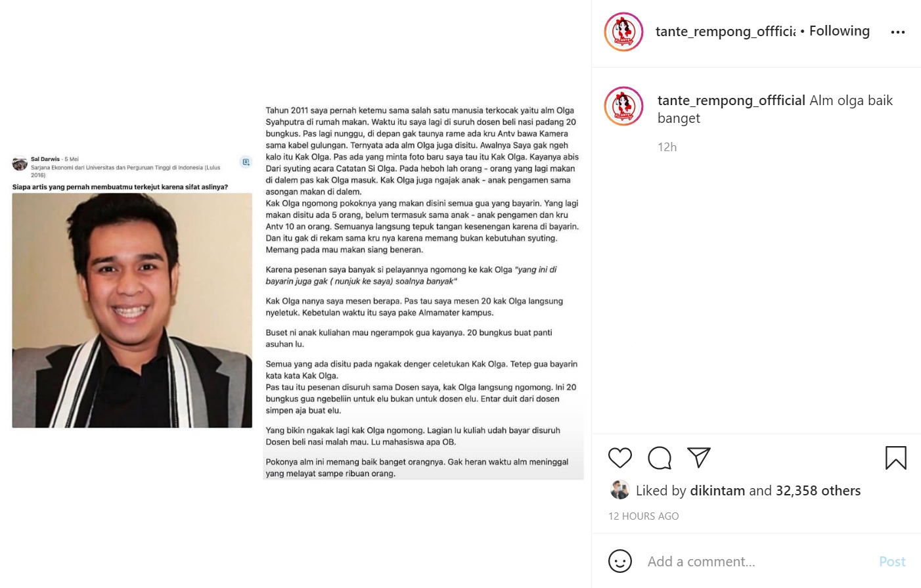
Task: Open tante_rempong_offficial username in the header
Action: pos(725,30)
